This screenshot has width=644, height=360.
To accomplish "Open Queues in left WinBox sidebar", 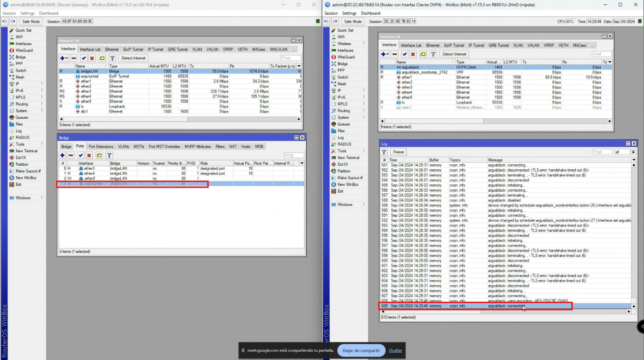I will (x=21, y=117).
